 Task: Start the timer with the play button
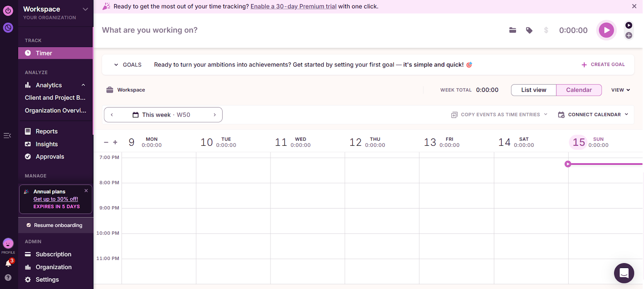click(607, 30)
